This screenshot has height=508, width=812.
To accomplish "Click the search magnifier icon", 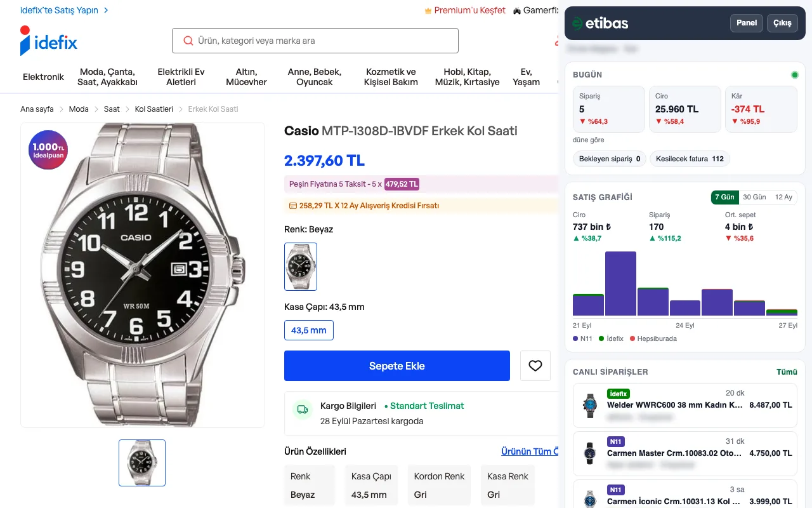I will [x=188, y=41].
